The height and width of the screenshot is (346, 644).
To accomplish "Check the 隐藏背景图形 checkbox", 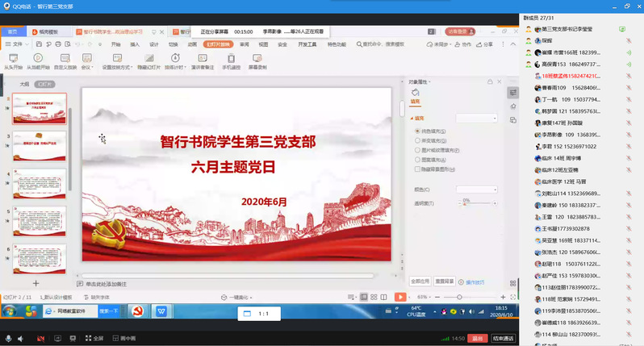I will 416,169.
